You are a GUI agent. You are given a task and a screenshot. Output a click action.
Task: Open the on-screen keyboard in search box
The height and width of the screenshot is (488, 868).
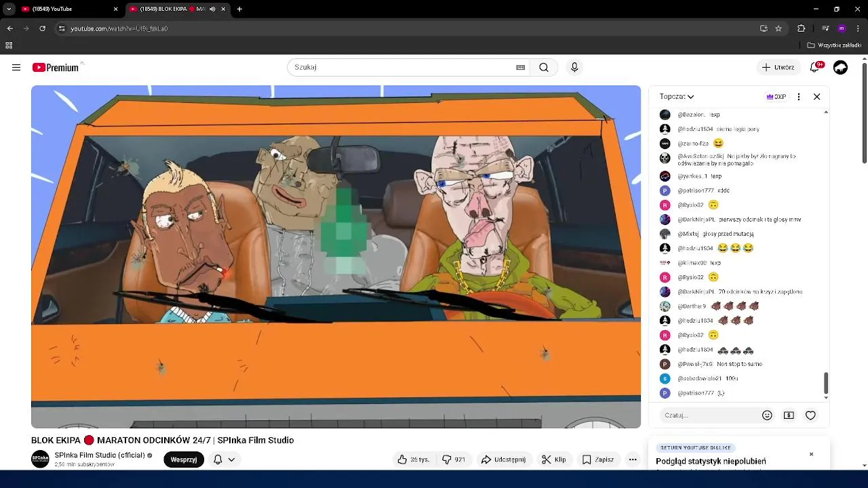coord(520,67)
